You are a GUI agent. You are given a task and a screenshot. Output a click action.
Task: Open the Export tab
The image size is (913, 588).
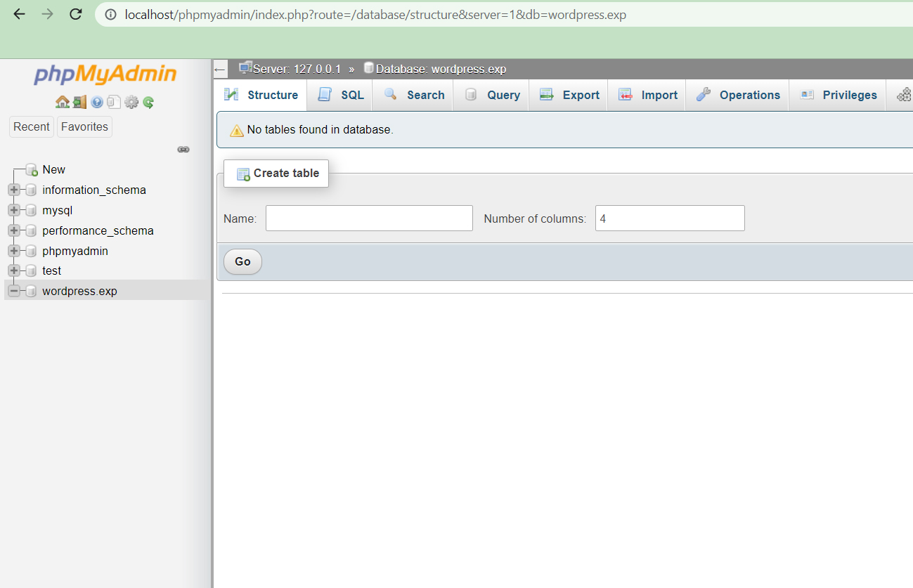[x=569, y=96]
